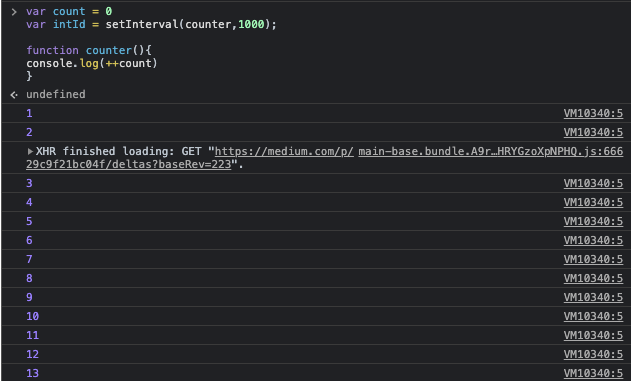Select the logged value 12
The height and width of the screenshot is (381, 631).
coord(33,354)
